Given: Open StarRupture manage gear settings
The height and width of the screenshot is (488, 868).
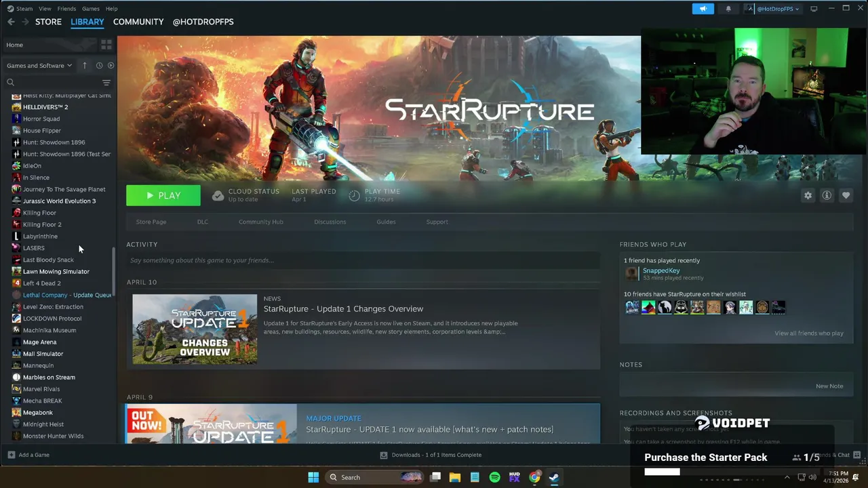Looking at the screenshot, I should pyautogui.click(x=808, y=195).
